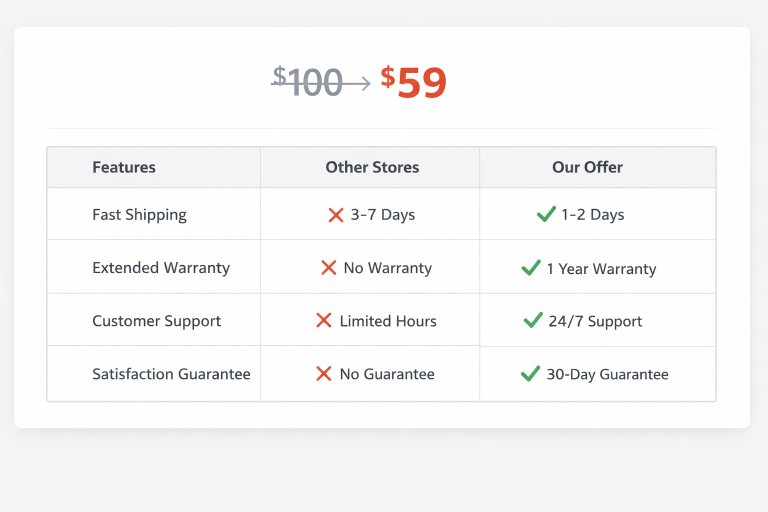Click the green checkmark beside 24/7 Support
768x512 pixels.
coord(533,321)
